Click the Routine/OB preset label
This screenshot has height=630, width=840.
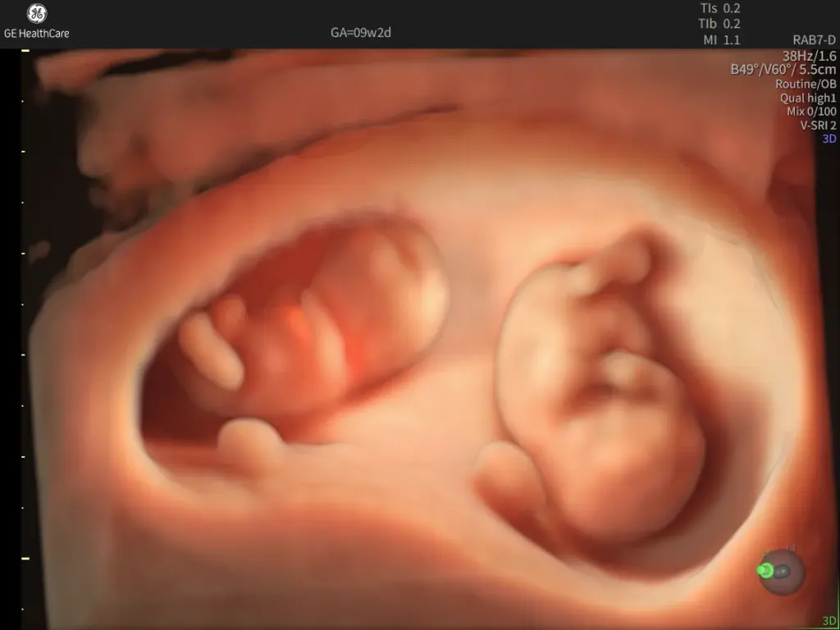[x=806, y=84]
